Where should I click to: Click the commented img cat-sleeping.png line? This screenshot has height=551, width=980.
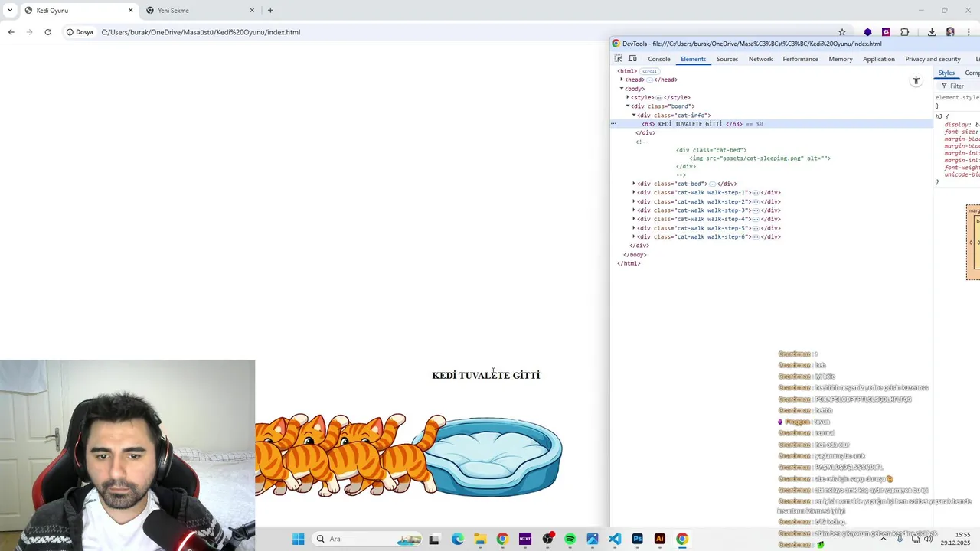click(x=759, y=158)
